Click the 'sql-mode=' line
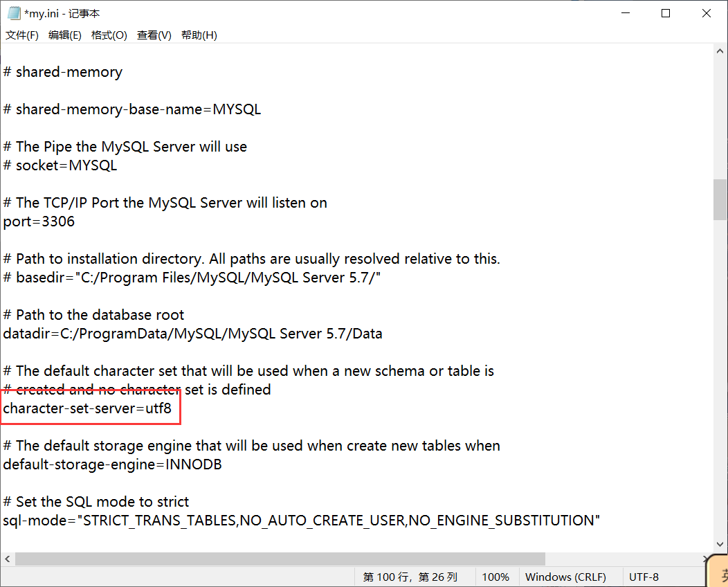The image size is (728, 587). [301, 521]
